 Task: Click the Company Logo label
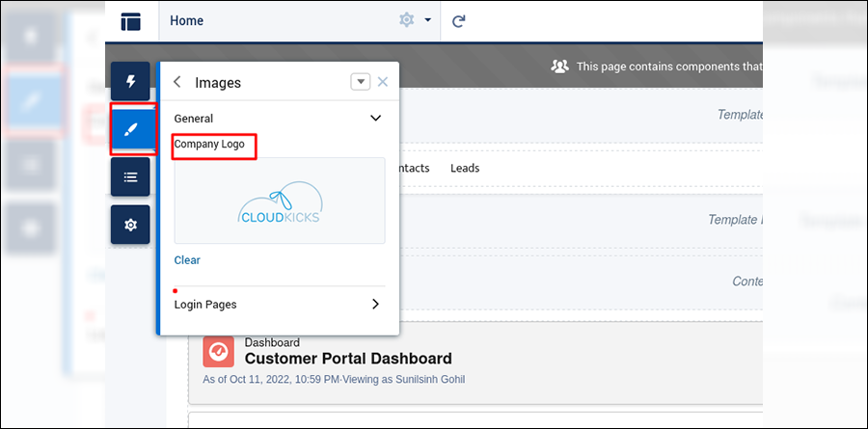coord(209,144)
